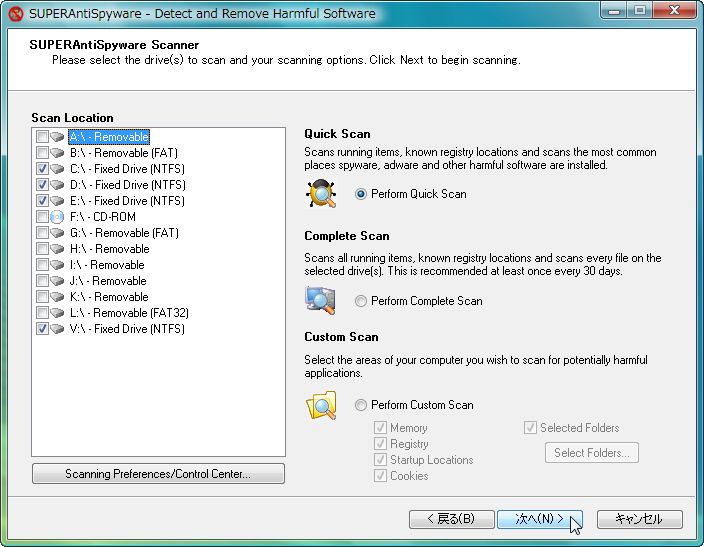The image size is (704, 547).
Task: Uncheck the C:\ Fixed Drive checkbox
Action: (x=42, y=169)
